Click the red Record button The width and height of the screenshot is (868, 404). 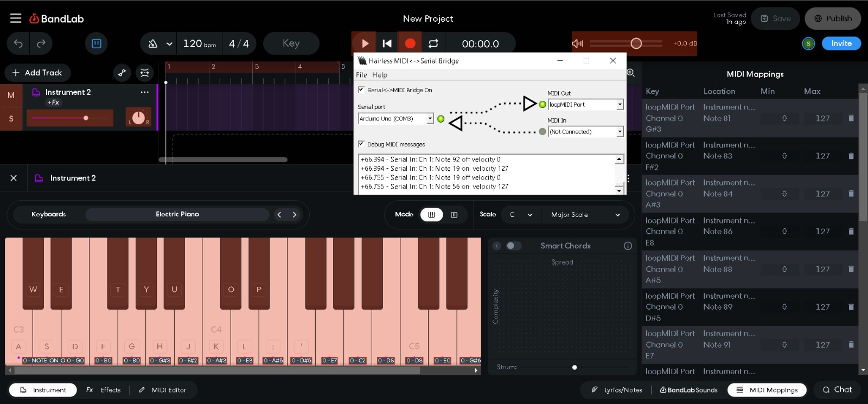[x=410, y=43]
